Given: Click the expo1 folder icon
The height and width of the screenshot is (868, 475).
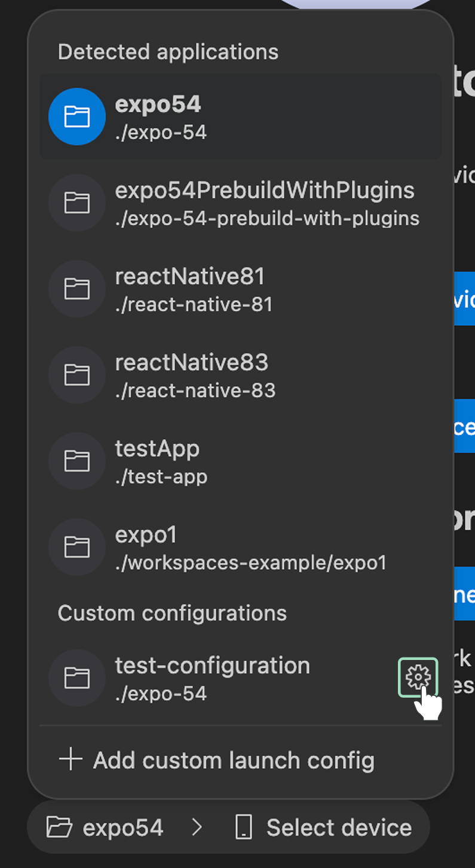Looking at the screenshot, I should [77, 547].
